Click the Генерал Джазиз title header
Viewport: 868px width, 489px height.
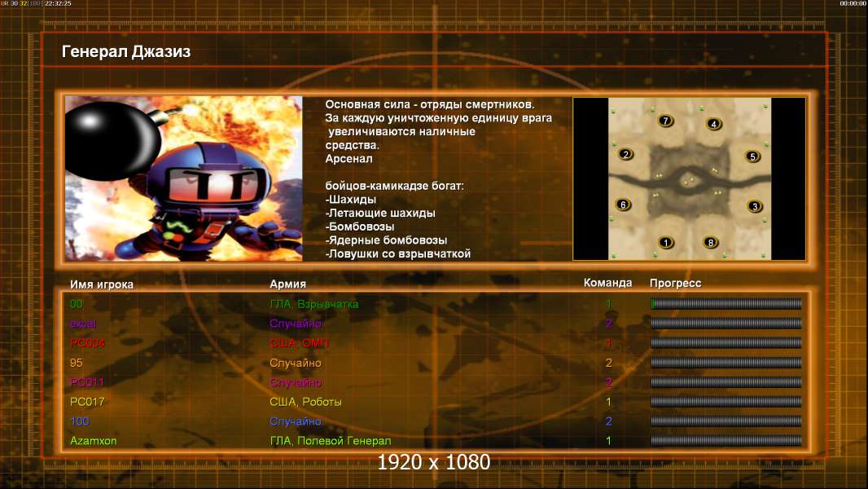tap(126, 51)
